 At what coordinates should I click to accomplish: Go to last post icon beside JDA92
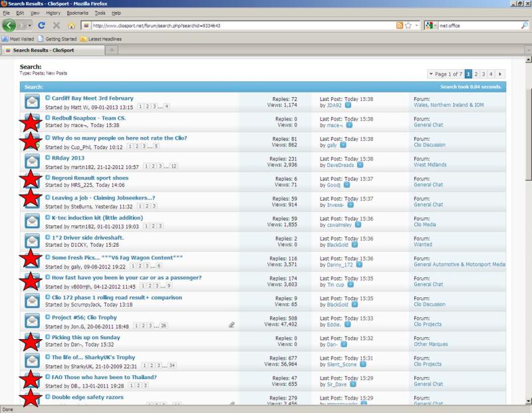(348, 105)
